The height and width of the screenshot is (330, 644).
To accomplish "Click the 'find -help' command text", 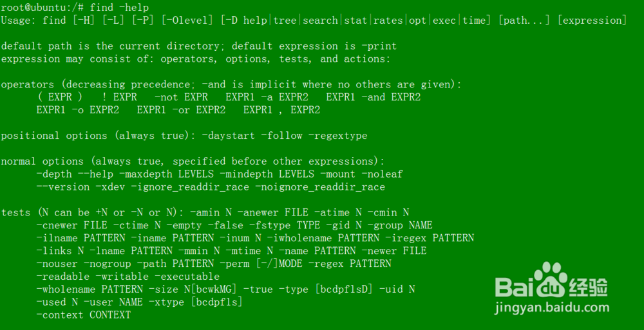I will [x=119, y=7].
